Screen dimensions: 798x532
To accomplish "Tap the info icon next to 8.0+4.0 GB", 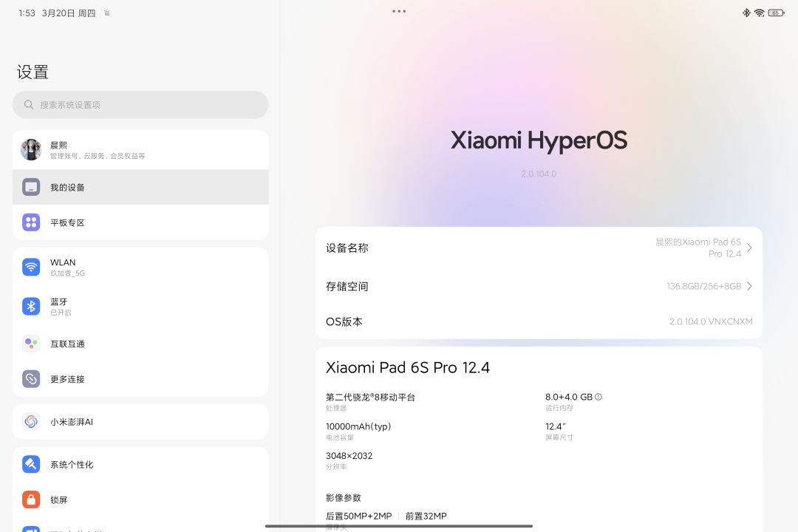I will coord(598,397).
